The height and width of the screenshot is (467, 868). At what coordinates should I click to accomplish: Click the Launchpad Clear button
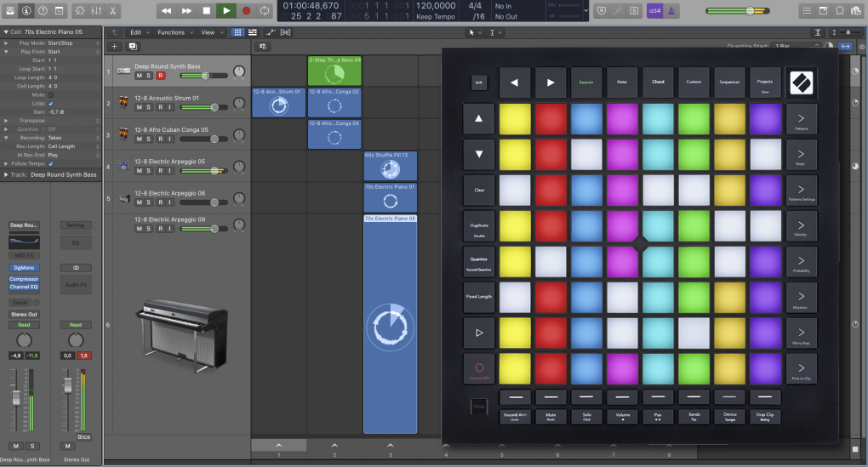[479, 190]
